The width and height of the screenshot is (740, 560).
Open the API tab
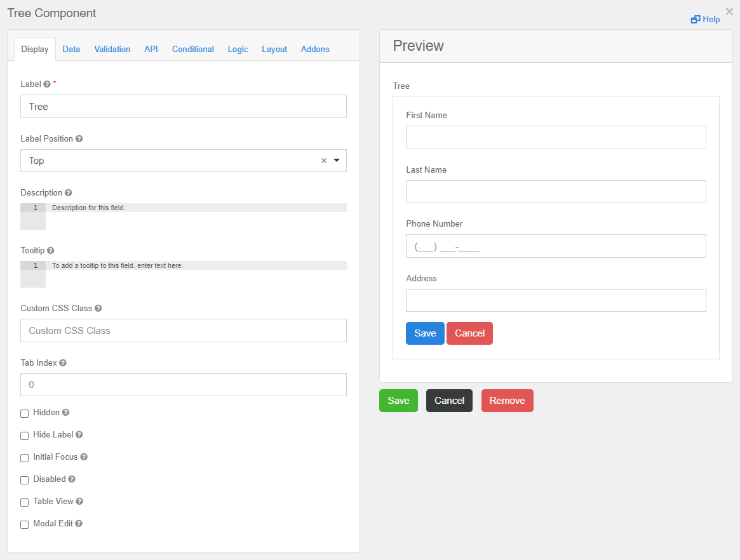pos(151,49)
